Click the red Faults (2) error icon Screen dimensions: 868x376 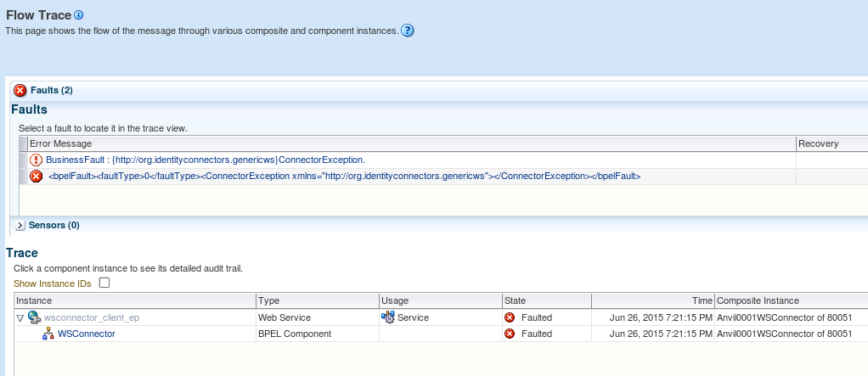pos(20,90)
